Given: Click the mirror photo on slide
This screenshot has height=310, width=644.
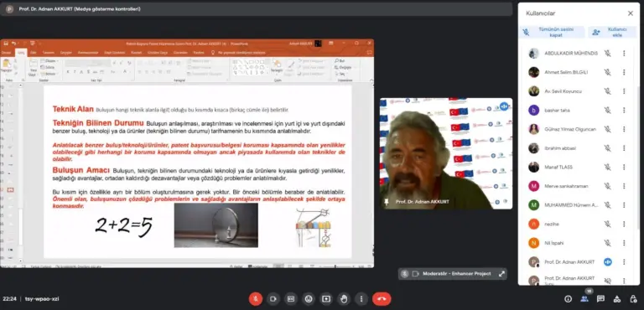Looking at the screenshot, I should pos(216,225).
